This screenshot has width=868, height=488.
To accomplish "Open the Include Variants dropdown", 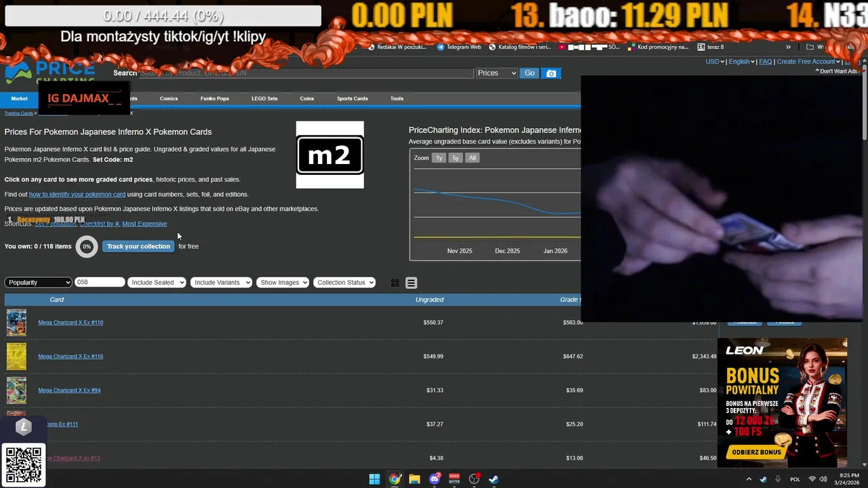I will pyautogui.click(x=221, y=282).
